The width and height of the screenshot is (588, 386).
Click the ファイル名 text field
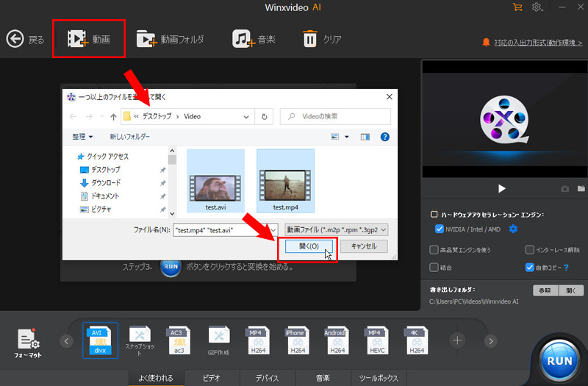tap(221, 230)
